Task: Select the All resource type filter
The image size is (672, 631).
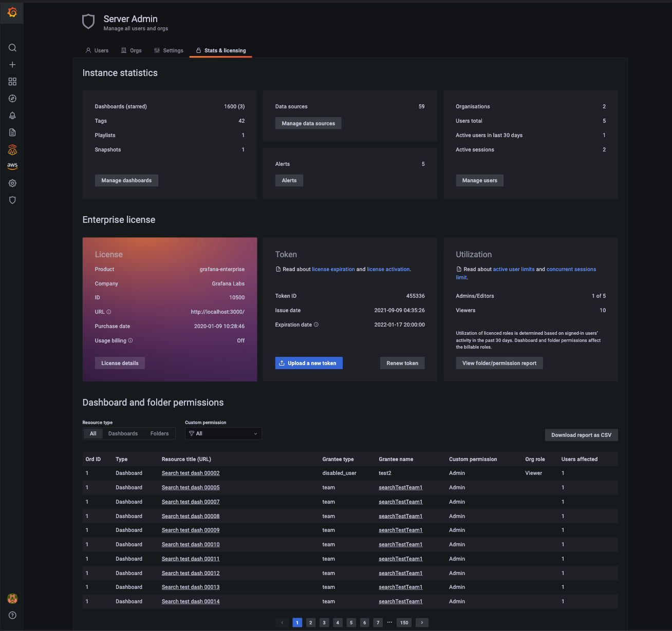Action: click(92, 433)
